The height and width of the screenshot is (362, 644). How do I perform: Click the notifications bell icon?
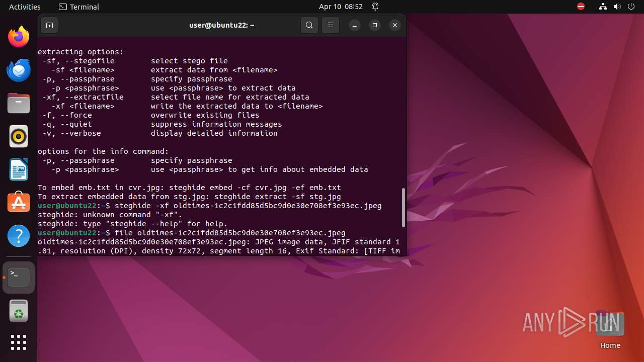click(375, 7)
